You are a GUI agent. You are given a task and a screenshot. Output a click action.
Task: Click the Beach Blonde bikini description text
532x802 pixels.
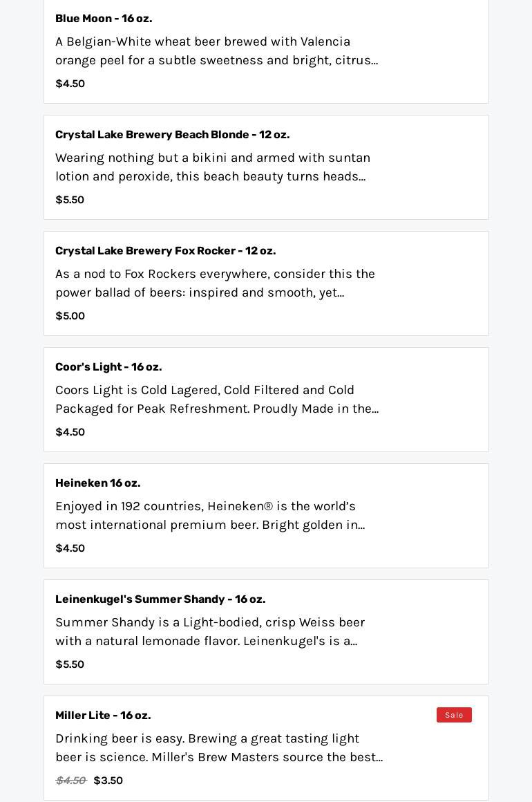click(213, 167)
